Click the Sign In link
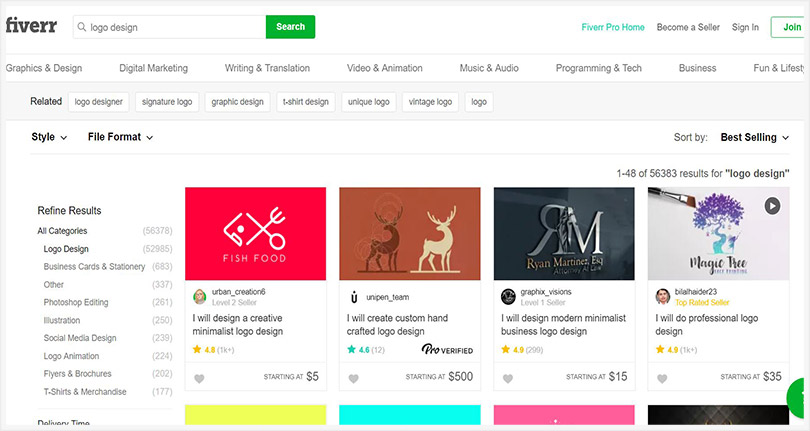Image resolution: width=810 pixels, height=431 pixels. 745,27
